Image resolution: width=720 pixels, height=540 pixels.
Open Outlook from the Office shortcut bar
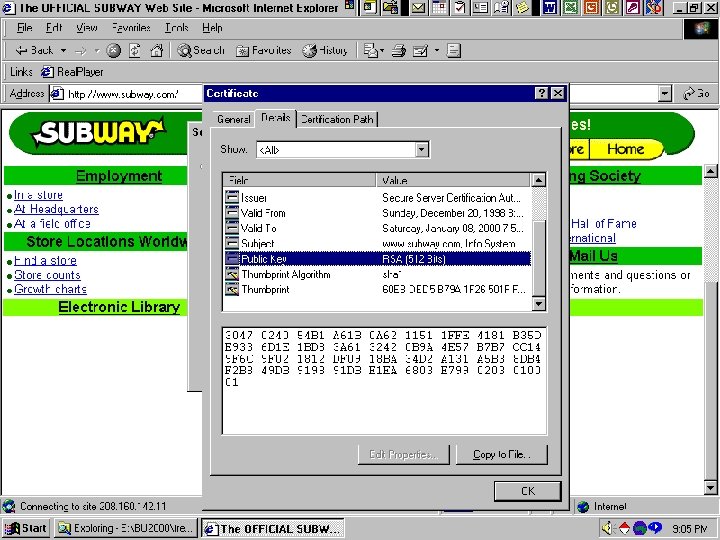[612, 7]
